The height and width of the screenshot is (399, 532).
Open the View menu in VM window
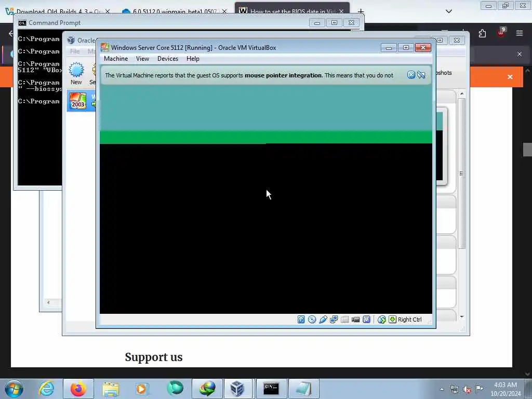tap(142, 59)
